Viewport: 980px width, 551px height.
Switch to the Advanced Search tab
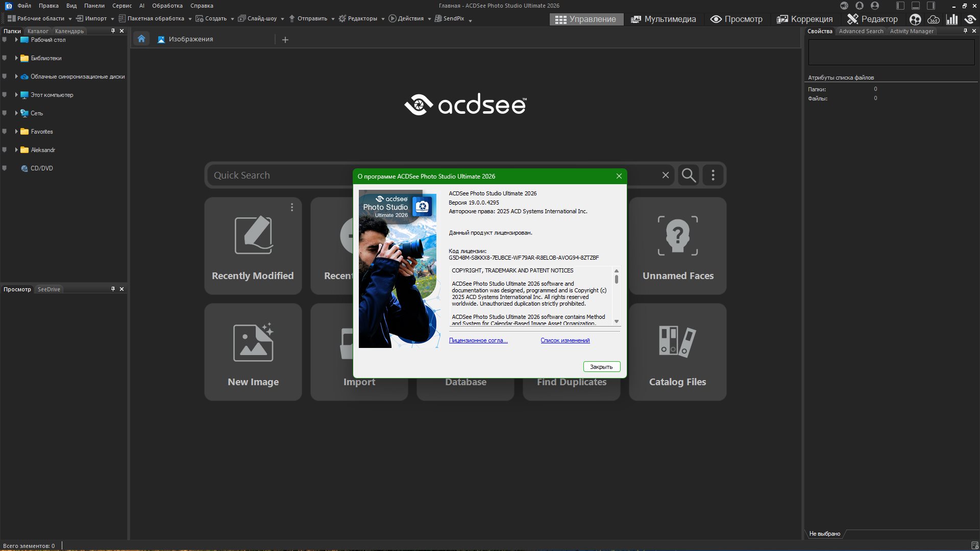click(x=861, y=31)
